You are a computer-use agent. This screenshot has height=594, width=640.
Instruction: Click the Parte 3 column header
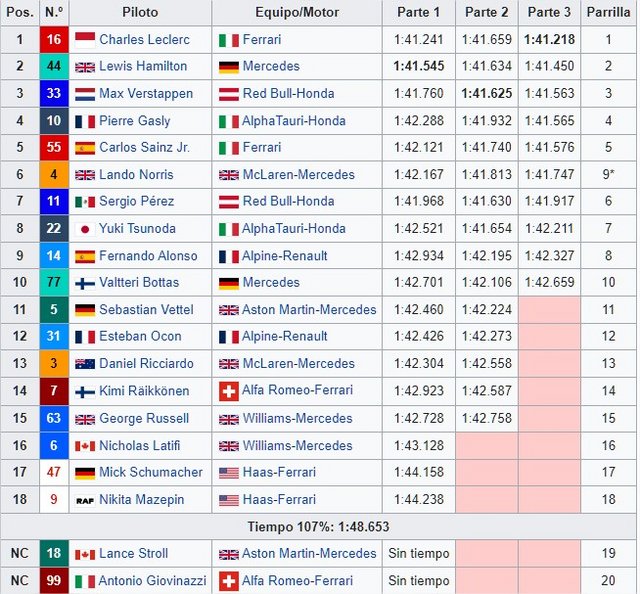pyautogui.click(x=549, y=12)
